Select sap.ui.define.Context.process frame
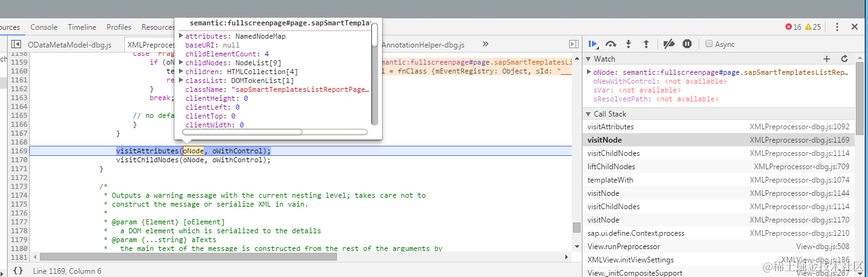 pyautogui.click(x=718, y=233)
